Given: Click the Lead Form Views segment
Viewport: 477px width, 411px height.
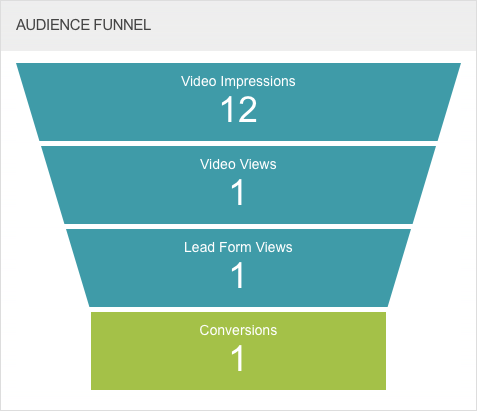Looking at the screenshot, I should point(238,268).
